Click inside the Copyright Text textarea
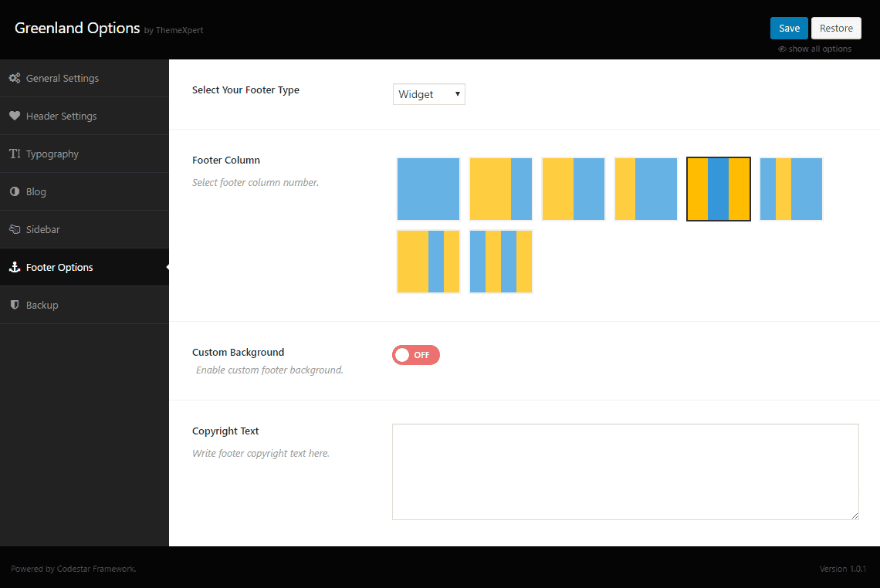Viewport: 880px width, 588px height. point(625,471)
